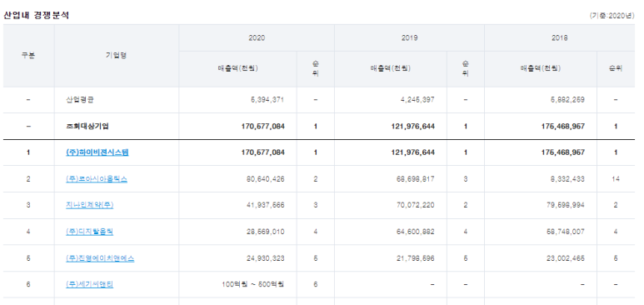This screenshot has width=644, height=305.
Task: Click the 순위 header under 2020
Action: (x=316, y=68)
